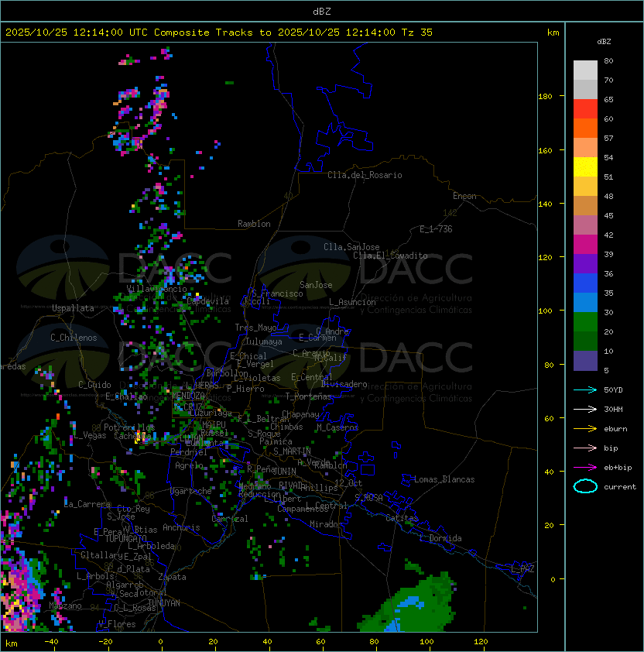The image size is (644, 652).
Task: Click the 'Clla.El_Cavadito' map label
Action: click(x=390, y=256)
